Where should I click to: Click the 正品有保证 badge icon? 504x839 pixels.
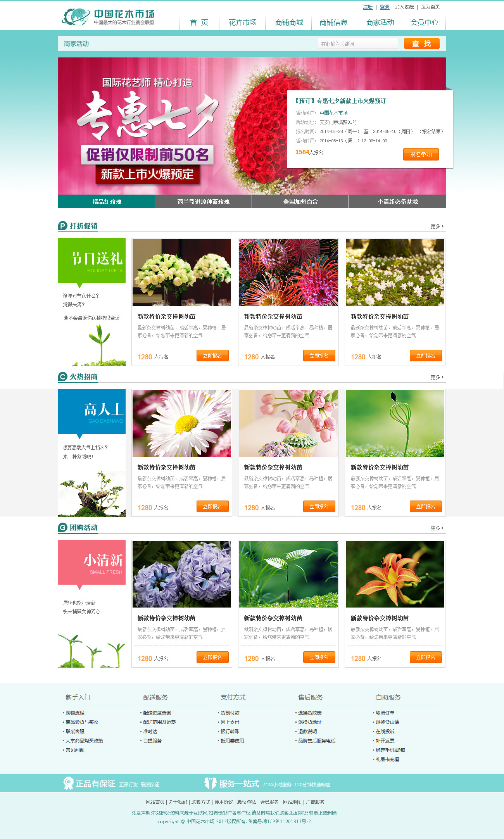tap(68, 783)
